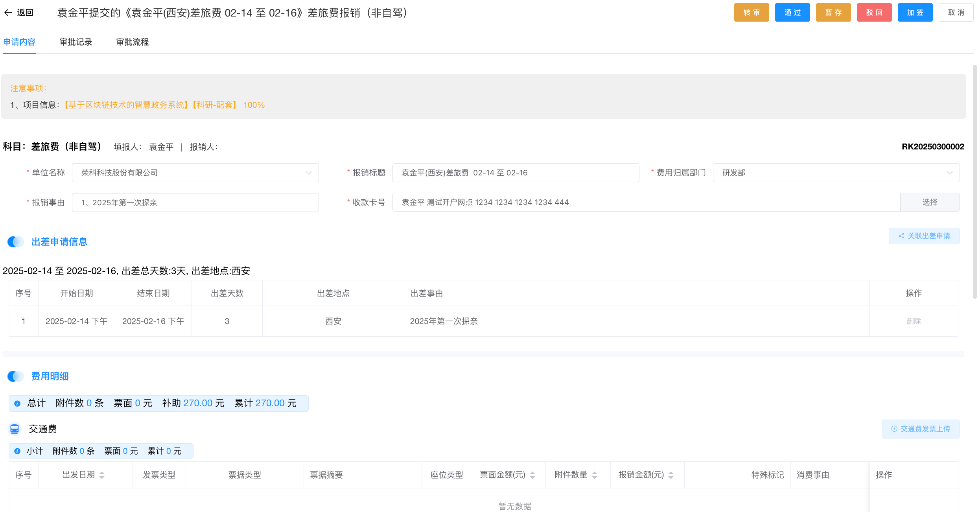Toggle the 费用明细 section switch

point(16,376)
